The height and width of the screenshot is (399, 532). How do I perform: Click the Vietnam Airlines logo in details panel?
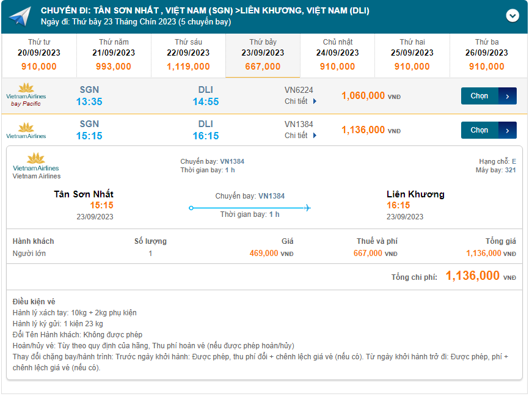pos(36,162)
